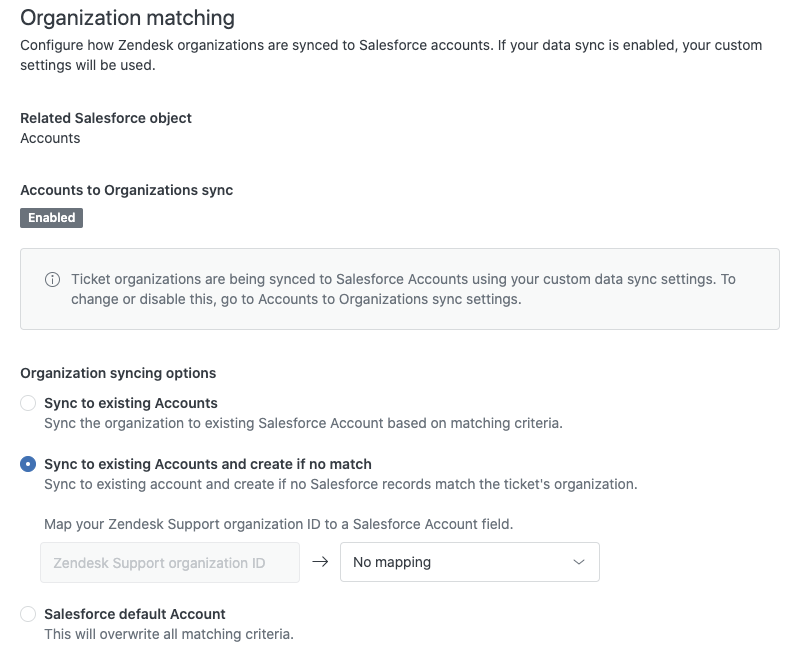Viewport: 796px width, 655px height.
Task: Click 'This will overwrite all matching criteria' text
Action: [x=169, y=634]
